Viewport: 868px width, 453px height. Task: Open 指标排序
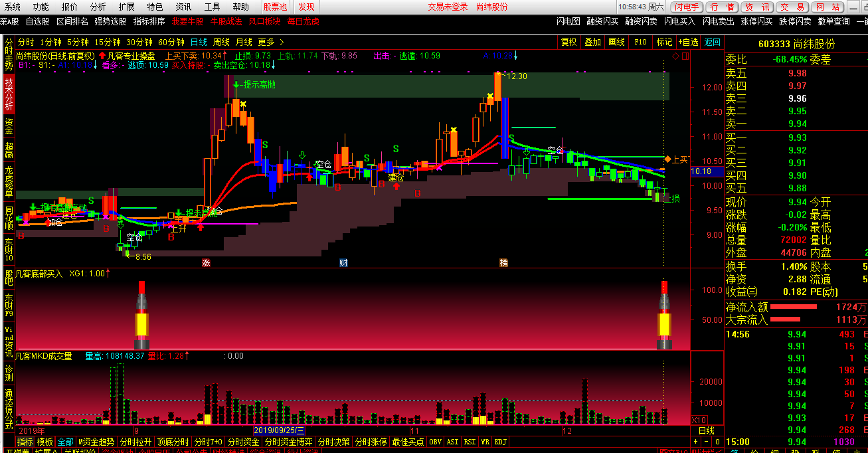click(x=149, y=21)
